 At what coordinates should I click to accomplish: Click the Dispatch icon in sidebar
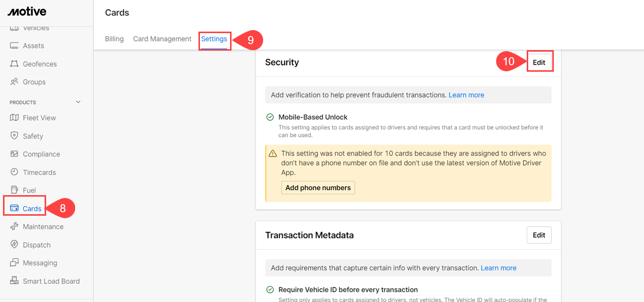click(x=15, y=245)
